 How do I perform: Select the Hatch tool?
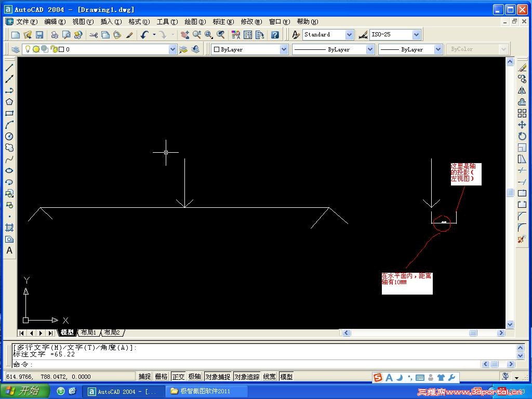pyautogui.click(x=9, y=228)
